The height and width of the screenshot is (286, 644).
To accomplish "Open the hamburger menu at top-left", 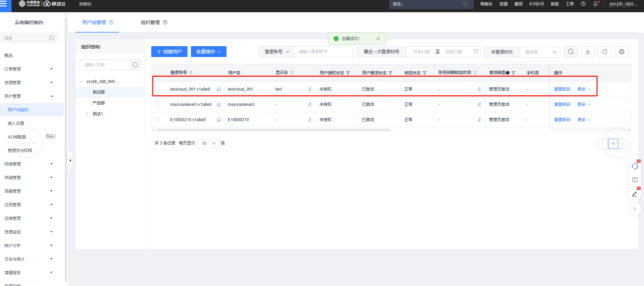I will pos(3,4).
